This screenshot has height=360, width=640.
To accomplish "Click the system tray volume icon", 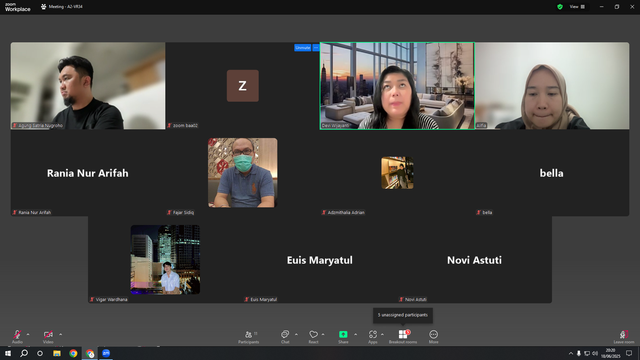I will [595, 353].
